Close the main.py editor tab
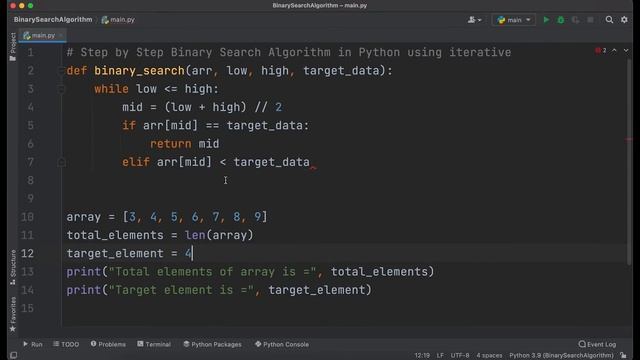The image size is (640, 360). tap(61, 36)
